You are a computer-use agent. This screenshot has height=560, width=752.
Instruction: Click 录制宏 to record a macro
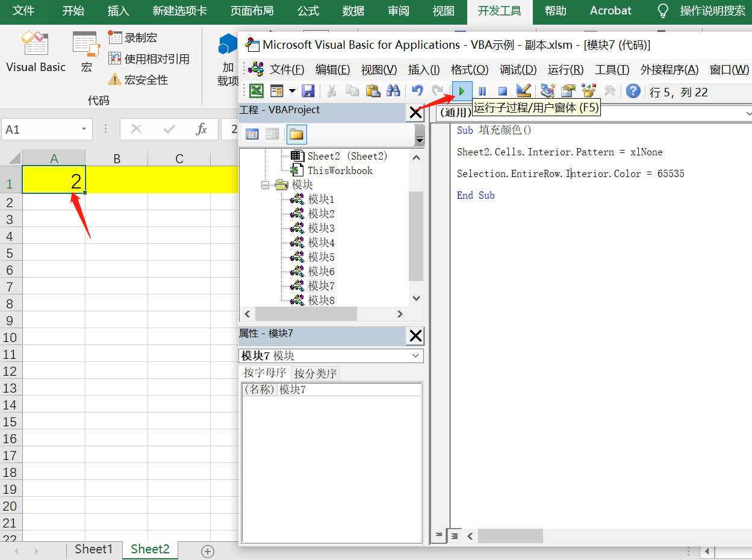140,37
